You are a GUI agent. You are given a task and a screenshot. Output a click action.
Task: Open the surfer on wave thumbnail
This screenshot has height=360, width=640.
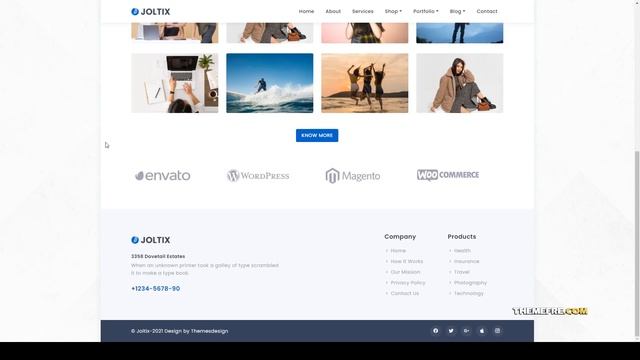pos(270,83)
